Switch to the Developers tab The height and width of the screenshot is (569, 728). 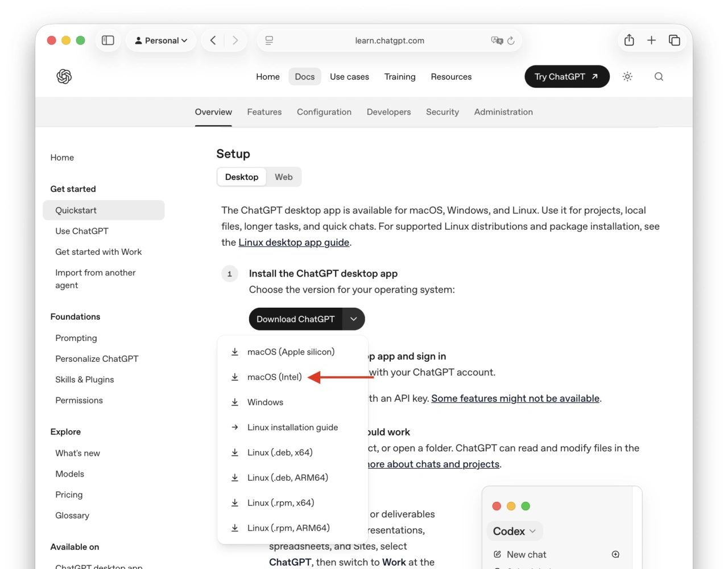[389, 112]
